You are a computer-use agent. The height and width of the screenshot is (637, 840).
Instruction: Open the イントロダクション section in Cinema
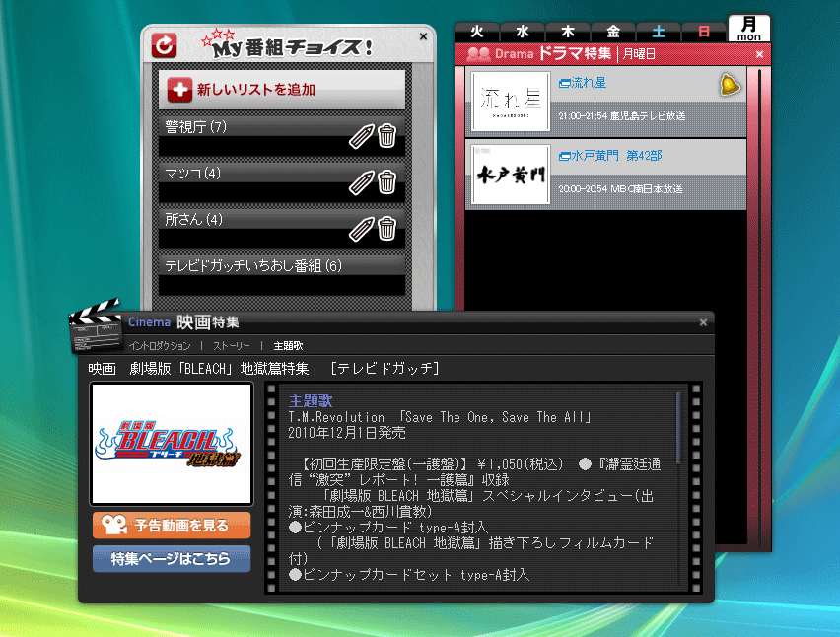[x=160, y=346]
